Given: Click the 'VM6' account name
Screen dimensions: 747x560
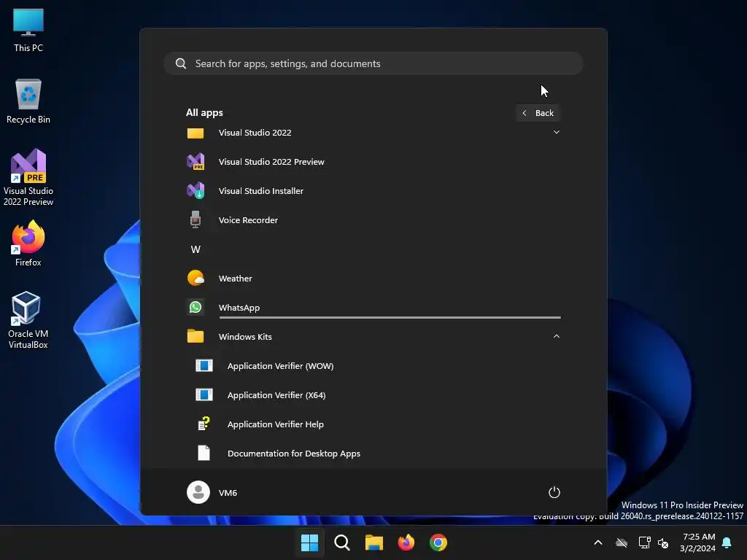Looking at the screenshot, I should (x=228, y=493).
